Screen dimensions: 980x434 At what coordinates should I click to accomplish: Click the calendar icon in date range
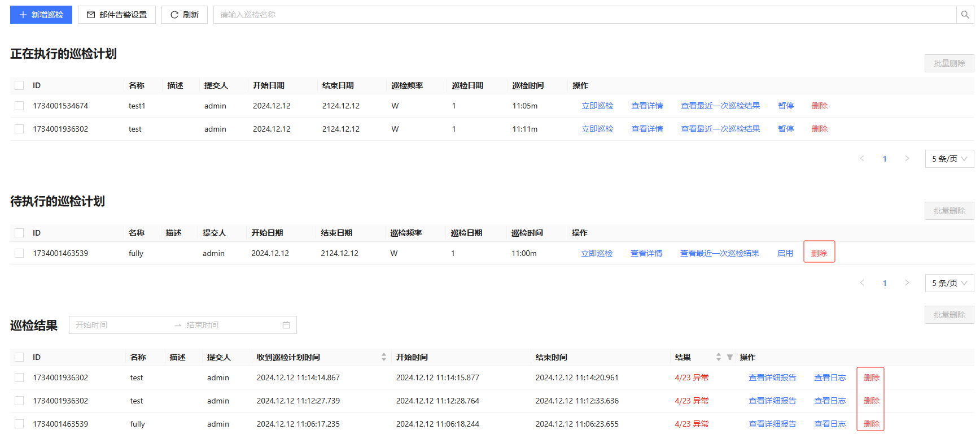tap(286, 325)
